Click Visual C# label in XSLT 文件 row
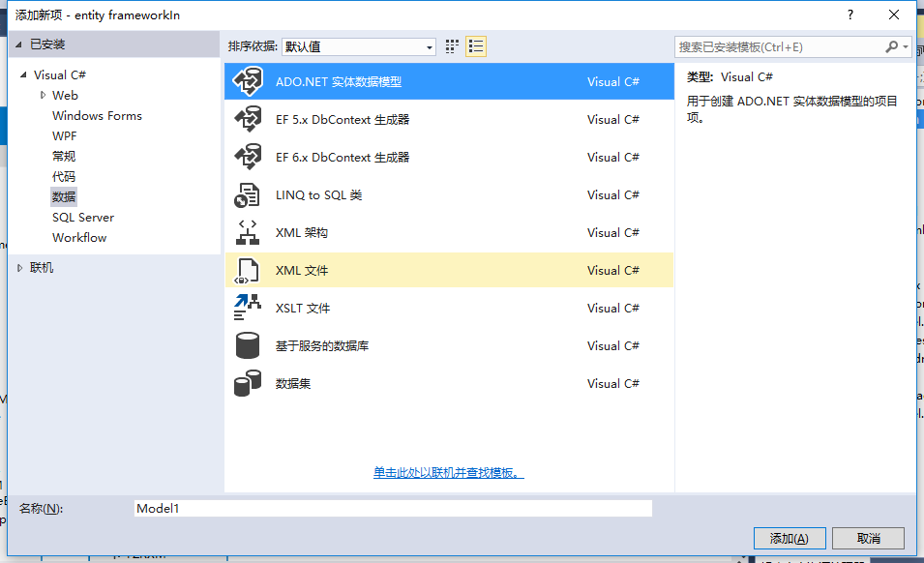The image size is (924, 563). click(x=613, y=308)
